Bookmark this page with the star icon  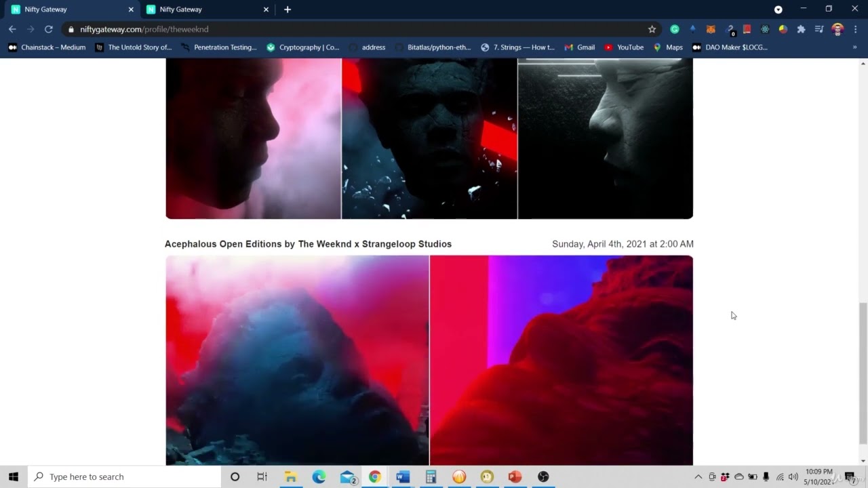click(x=652, y=29)
